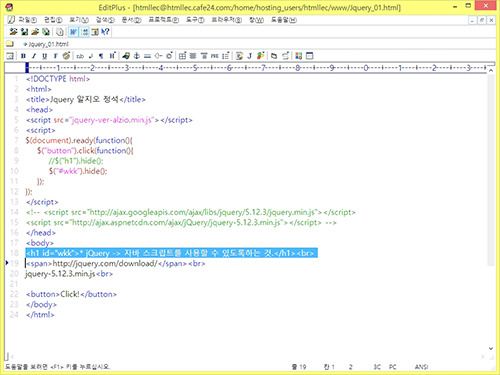Open the 도움말(H) menu

point(284,20)
